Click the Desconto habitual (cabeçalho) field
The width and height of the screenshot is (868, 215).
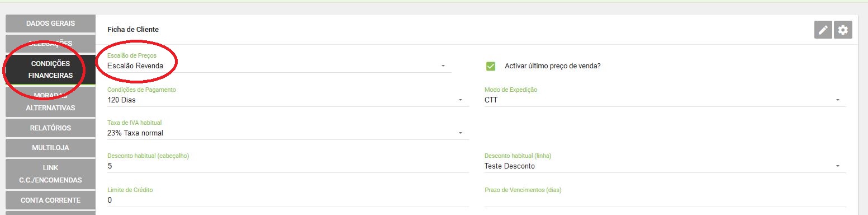point(288,166)
